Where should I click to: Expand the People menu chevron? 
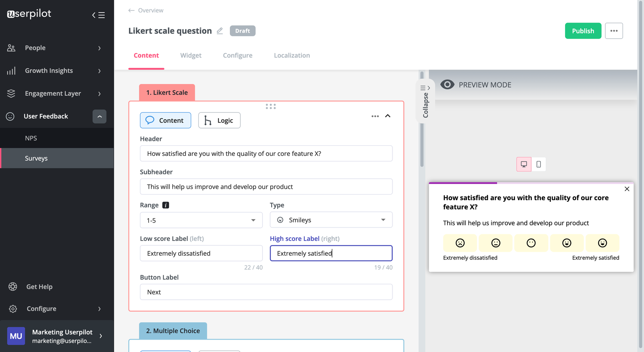tap(99, 48)
